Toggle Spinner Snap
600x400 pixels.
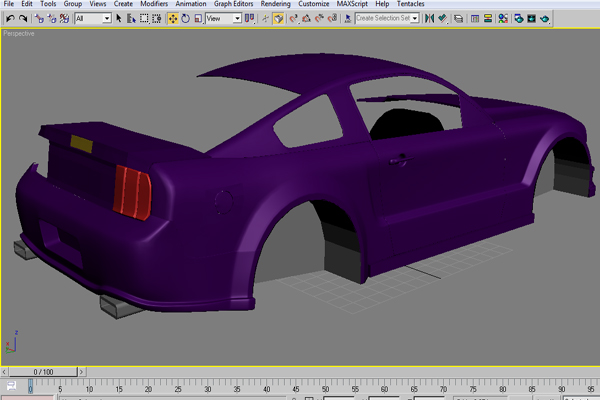332,18
